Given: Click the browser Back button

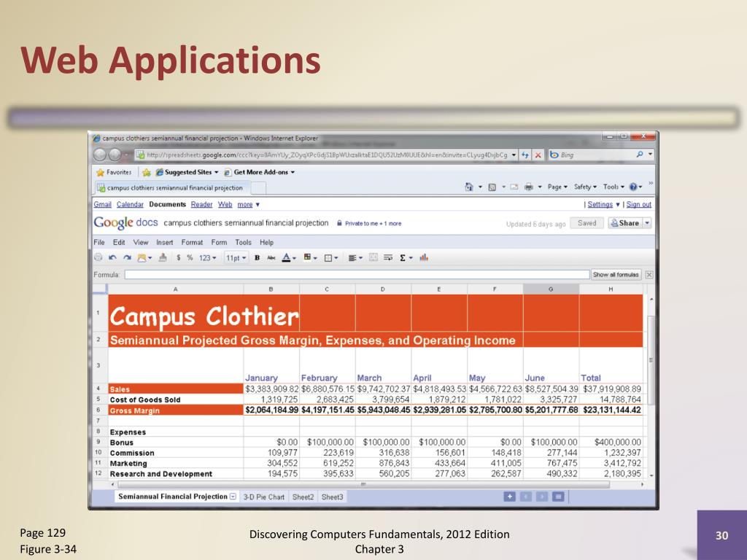Looking at the screenshot, I should point(100,155).
